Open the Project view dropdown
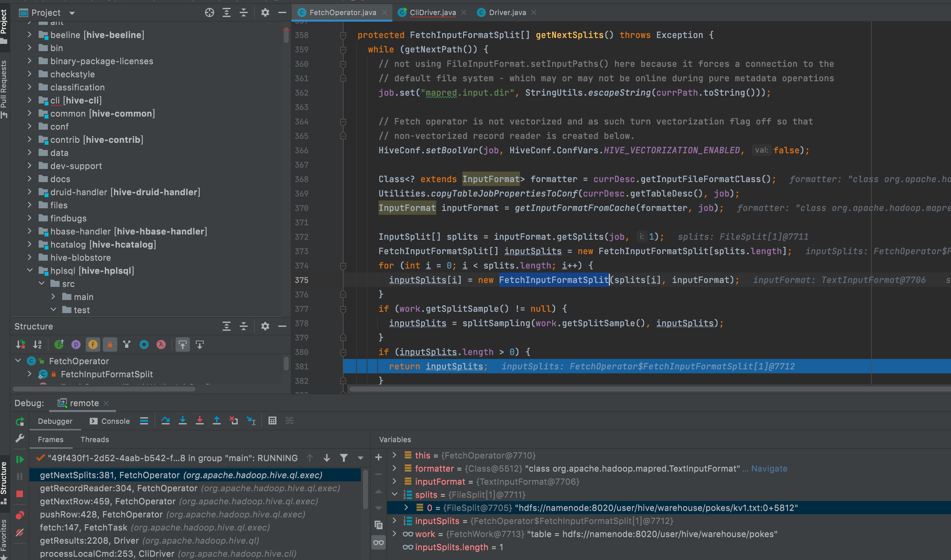 click(72, 13)
